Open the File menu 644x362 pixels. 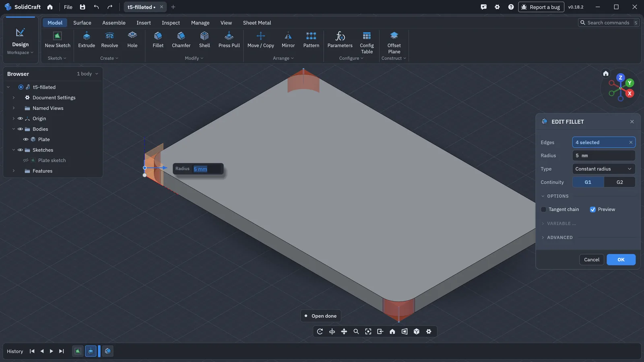[x=68, y=7]
